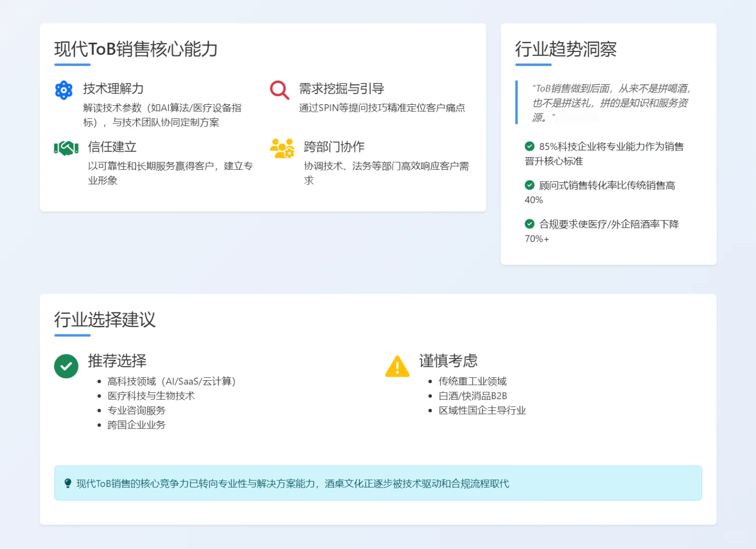
Task: Select the yellow team icon beside 跨部门协作
Action: [x=282, y=148]
